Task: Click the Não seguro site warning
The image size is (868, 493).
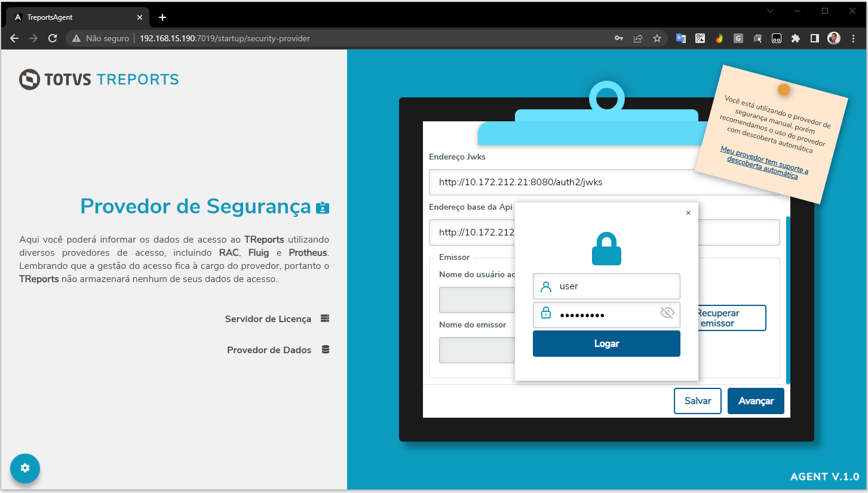Action: (x=100, y=38)
